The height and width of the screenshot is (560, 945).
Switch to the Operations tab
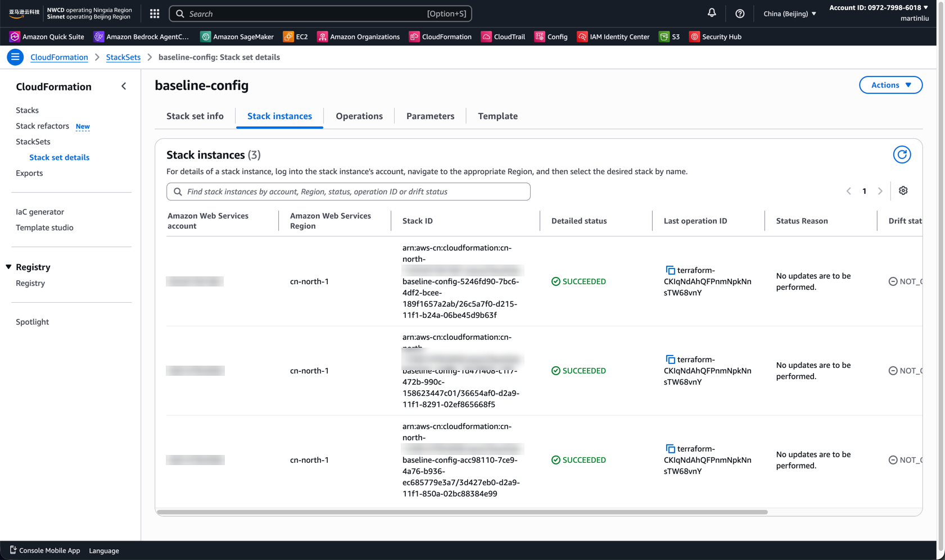click(x=359, y=116)
